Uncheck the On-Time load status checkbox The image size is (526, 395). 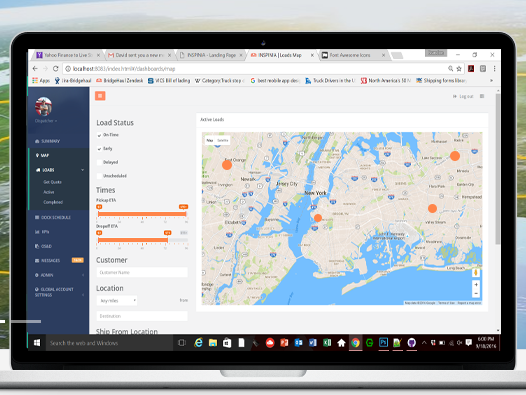point(99,135)
